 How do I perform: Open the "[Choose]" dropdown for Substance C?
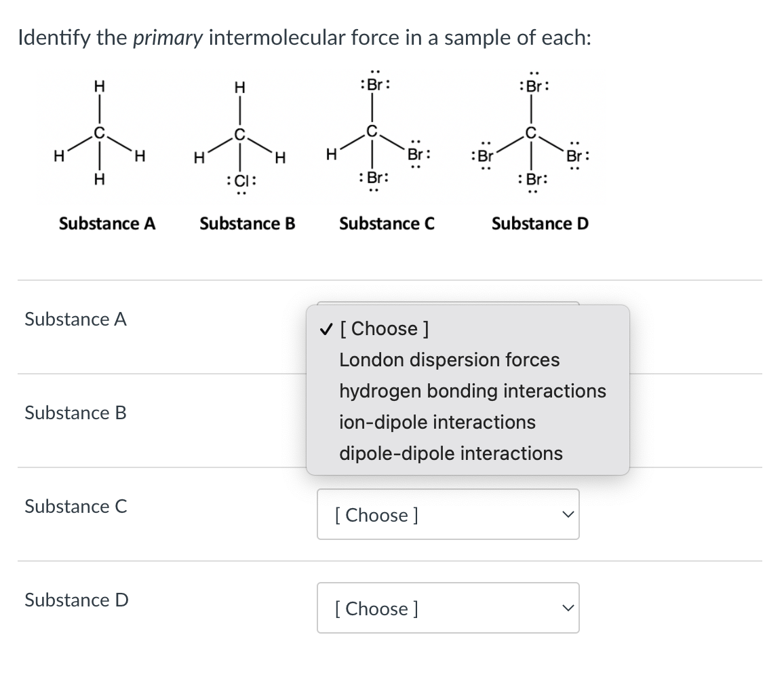(448, 514)
